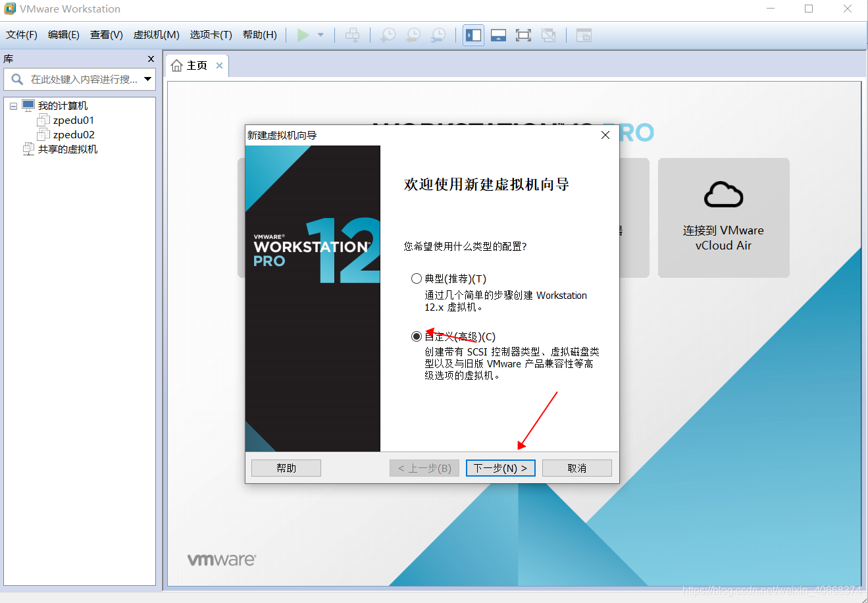The height and width of the screenshot is (603, 868).
Task: Click the 连接到 VMware vCloud Air tile
Action: 724,218
